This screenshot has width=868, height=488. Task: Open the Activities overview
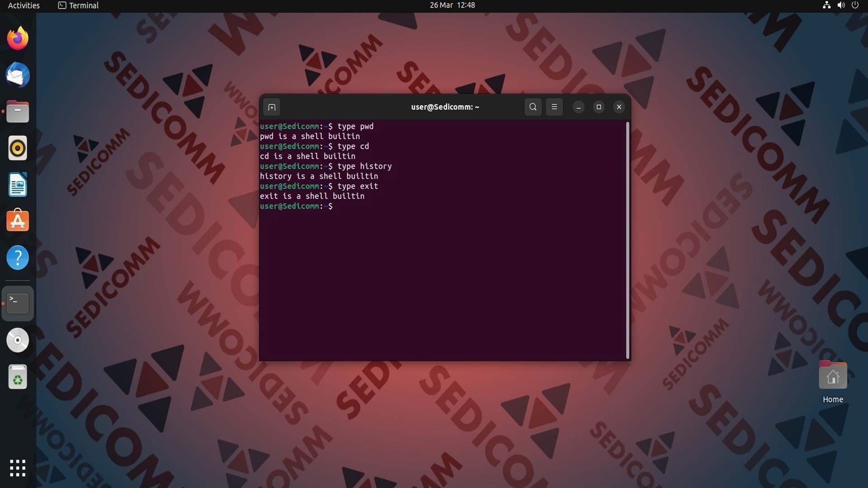[24, 5]
